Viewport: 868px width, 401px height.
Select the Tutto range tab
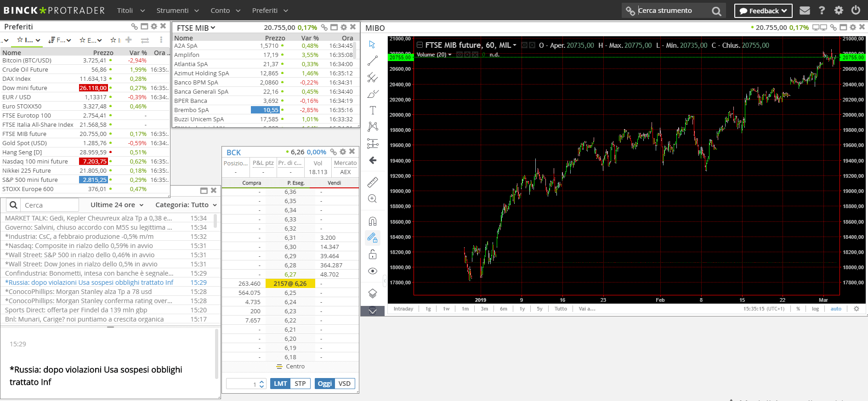click(x=561, y=309)
